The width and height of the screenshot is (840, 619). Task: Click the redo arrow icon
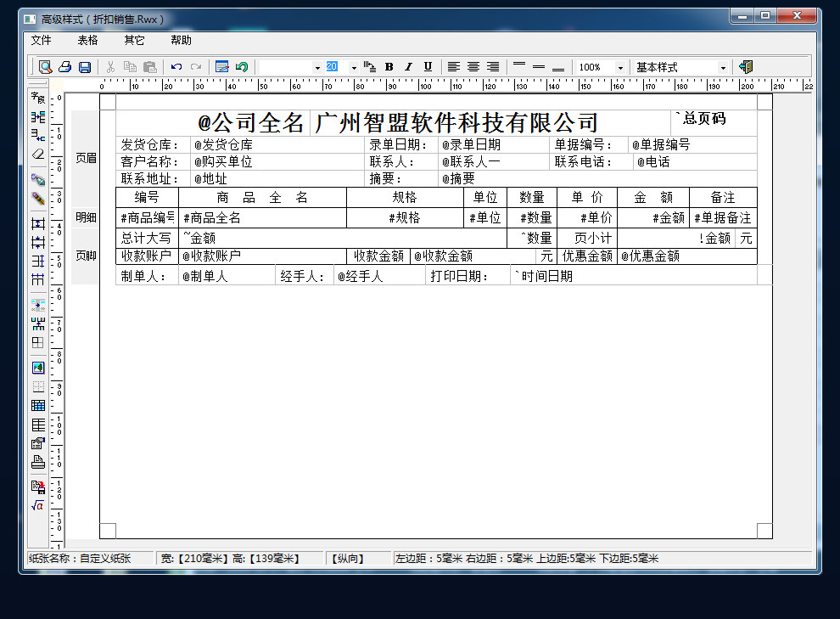point(196,67)
